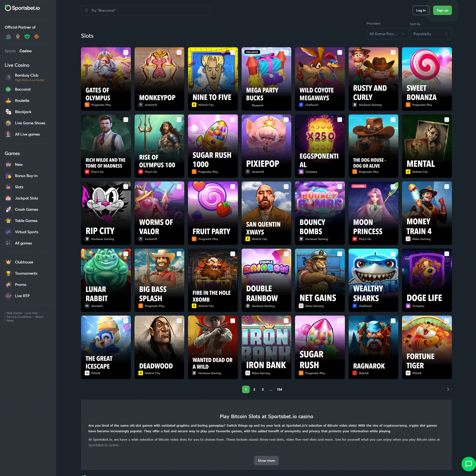Open New games icon

[x=8, y=164]
